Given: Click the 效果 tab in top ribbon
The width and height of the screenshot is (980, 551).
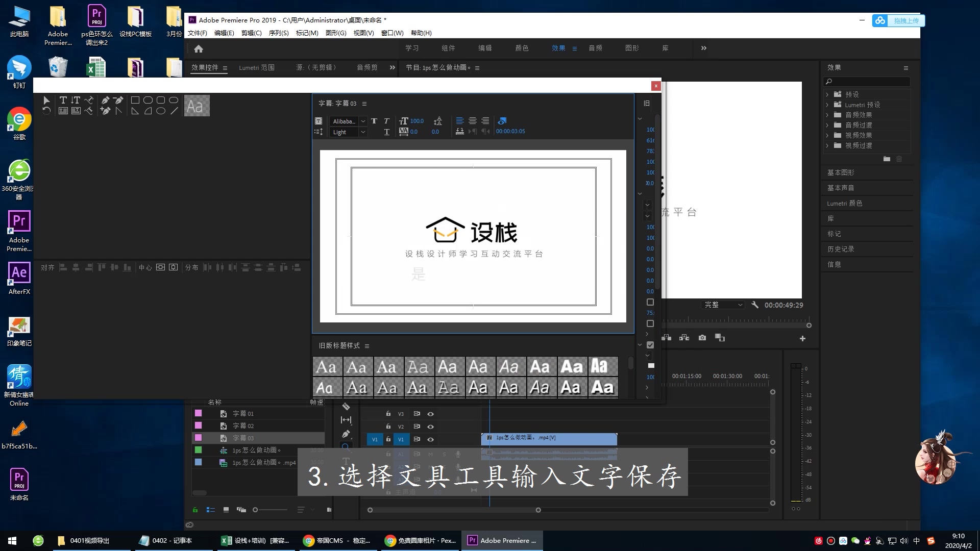Looking at the screenshot, I should point(559,48).
